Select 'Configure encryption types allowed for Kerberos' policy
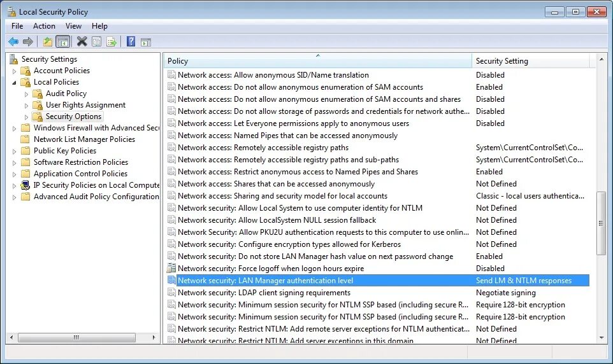Image resolution: width=613 pixels, height=364 pixels. coord(289,244)
